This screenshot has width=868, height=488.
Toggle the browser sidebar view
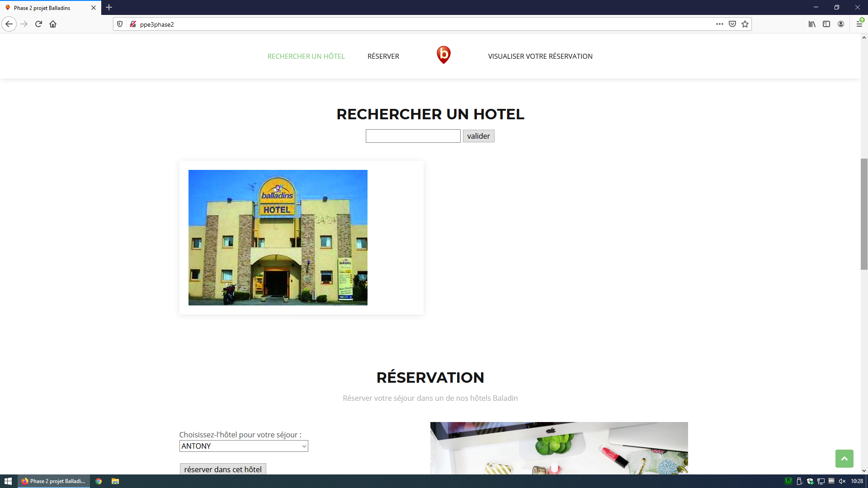click(826, 24)
